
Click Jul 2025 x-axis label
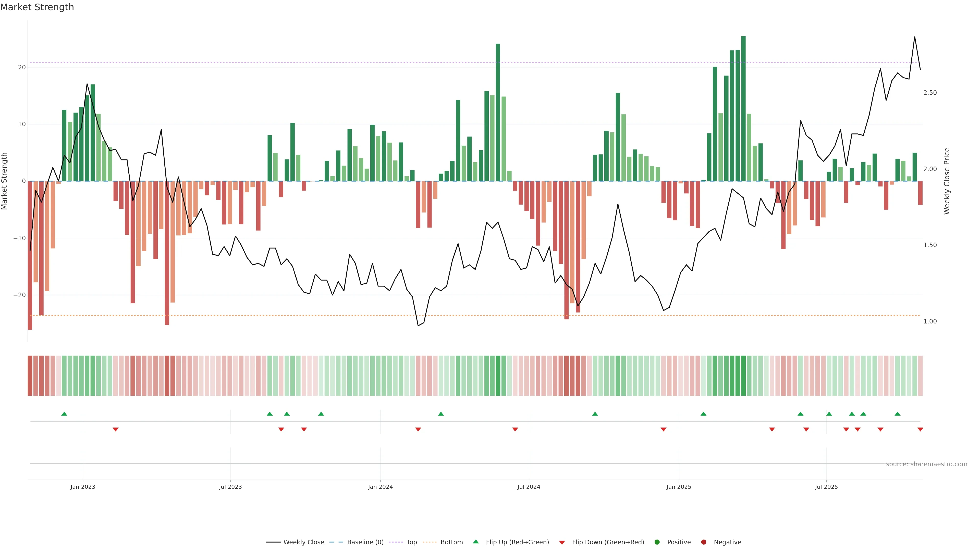(826, 487)
